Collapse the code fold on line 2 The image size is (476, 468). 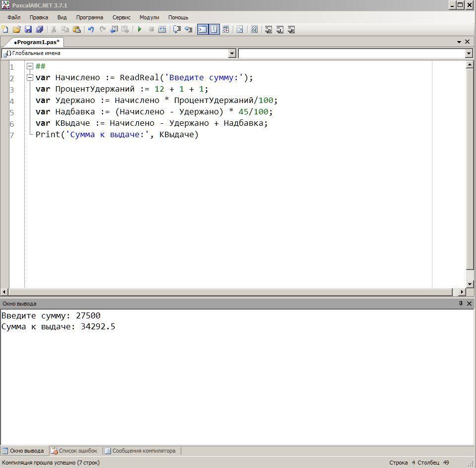coord(30,78)
